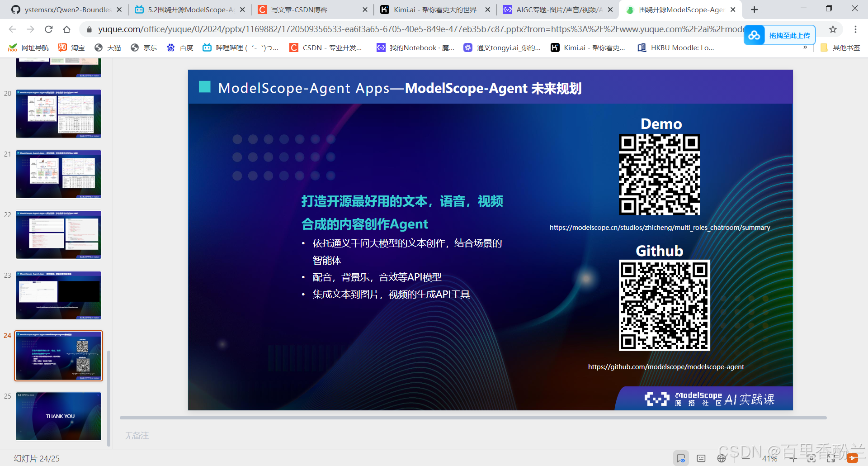
Task: Close the 写文章-CSDN博客 tab
Action: [x=365, y=10]
